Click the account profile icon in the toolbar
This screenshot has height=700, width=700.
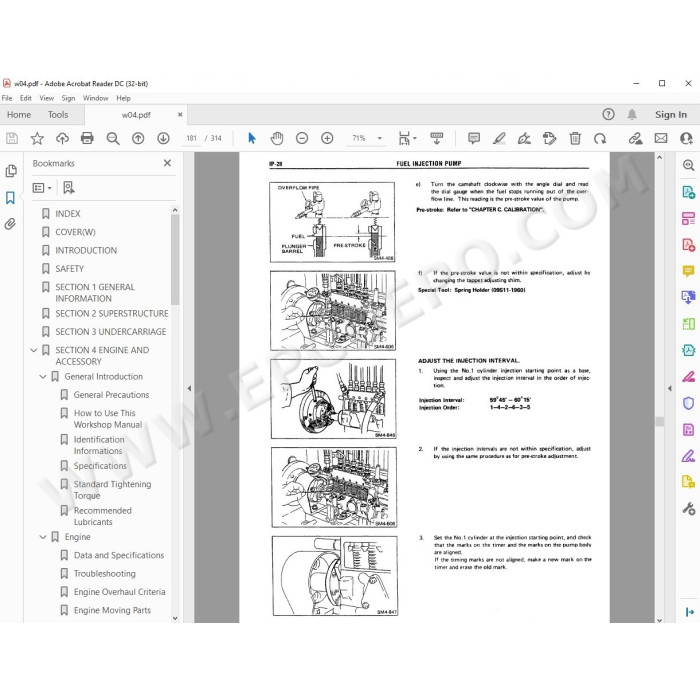(687, 138)
